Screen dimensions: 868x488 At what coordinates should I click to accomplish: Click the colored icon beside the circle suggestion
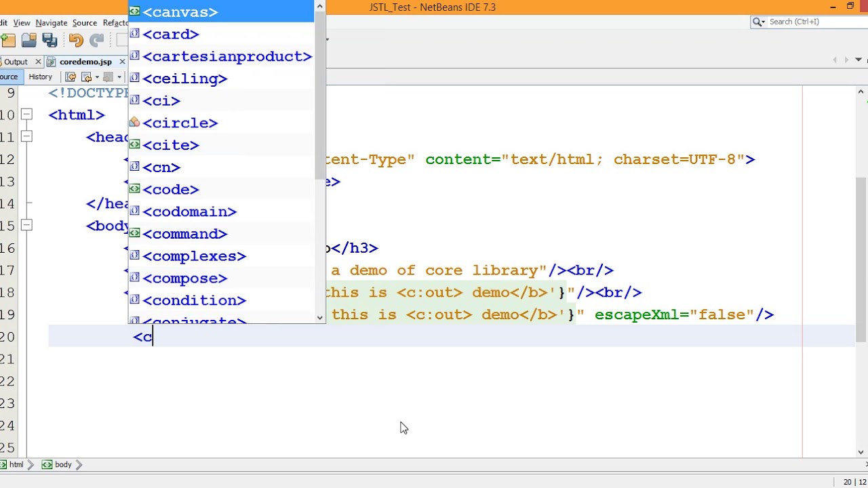(134, 123)
